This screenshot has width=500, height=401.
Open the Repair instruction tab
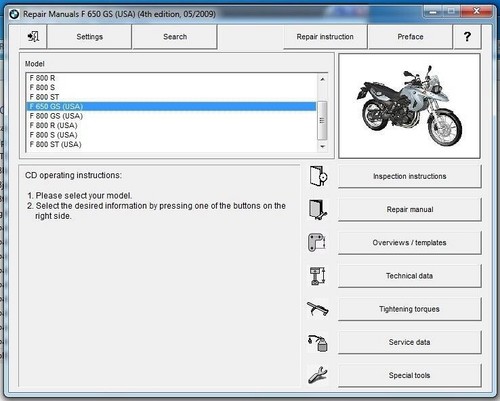(x=325, y=37)
